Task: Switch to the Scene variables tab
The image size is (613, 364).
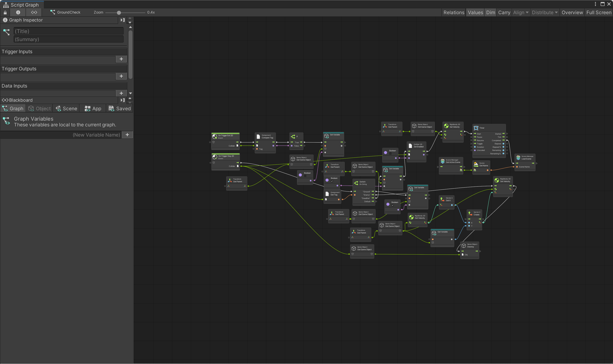Action: (x=66, y=109)
